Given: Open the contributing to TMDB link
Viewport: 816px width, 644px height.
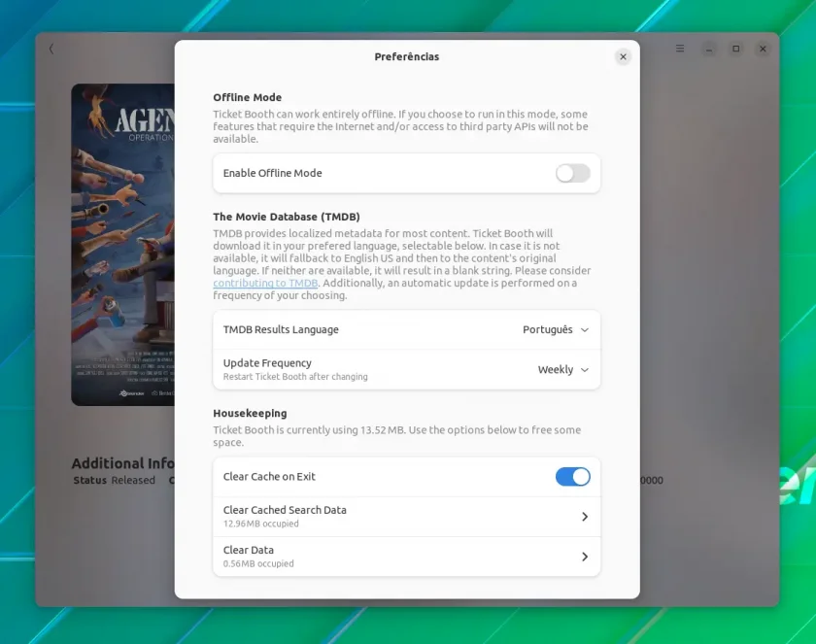Looking at the screenshot, I should (265, 283).
